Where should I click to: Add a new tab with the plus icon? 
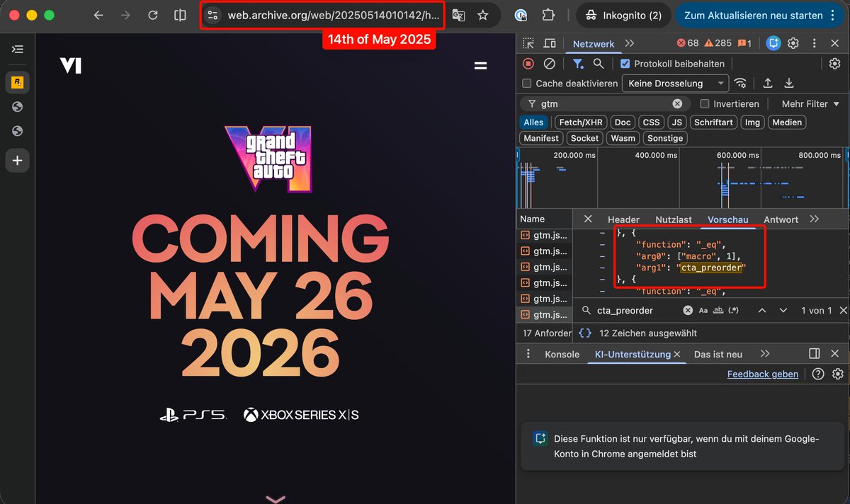click(x=18, y=161)
